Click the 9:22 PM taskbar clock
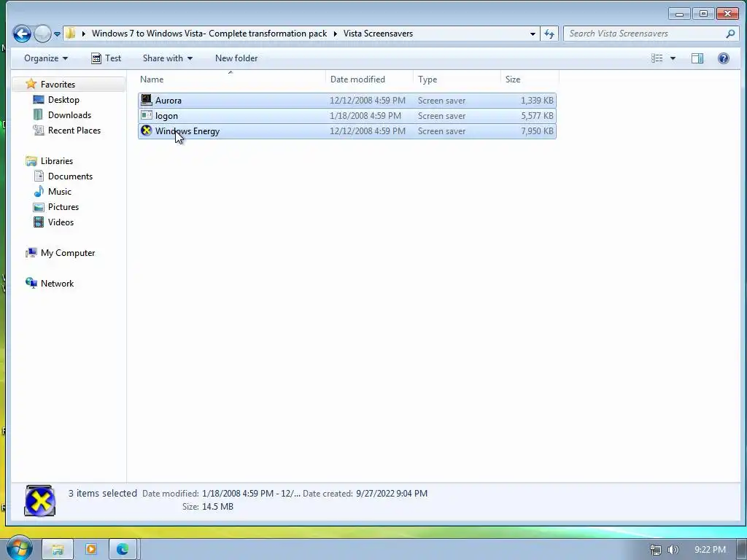The image size is (747, 560). tap(710, 550)
